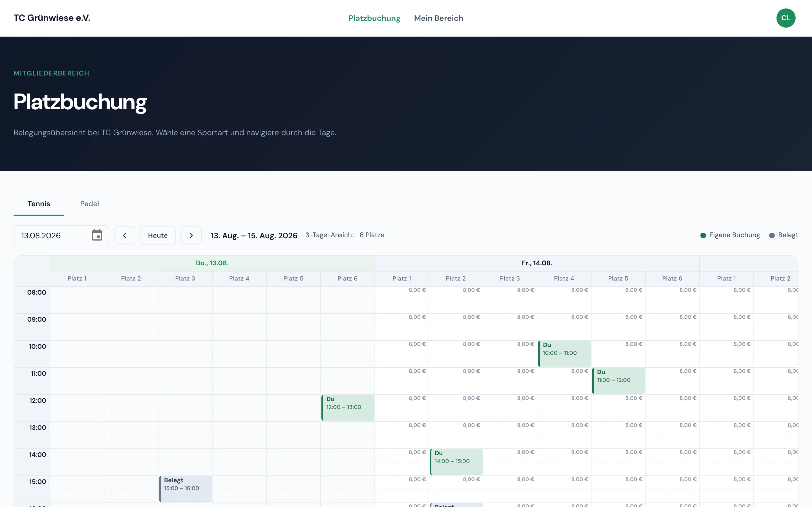The height and width of the screenshot is (507, 812).
Task: Switch to the Padel tab
Action: coord(89,204)
